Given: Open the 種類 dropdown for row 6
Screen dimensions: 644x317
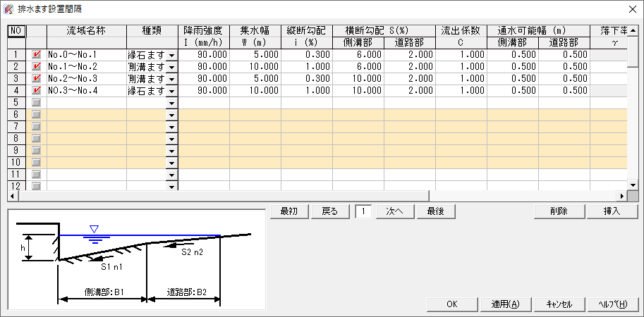Looking at the screenshot, I should pyautogui.click(x=171, y=114).
